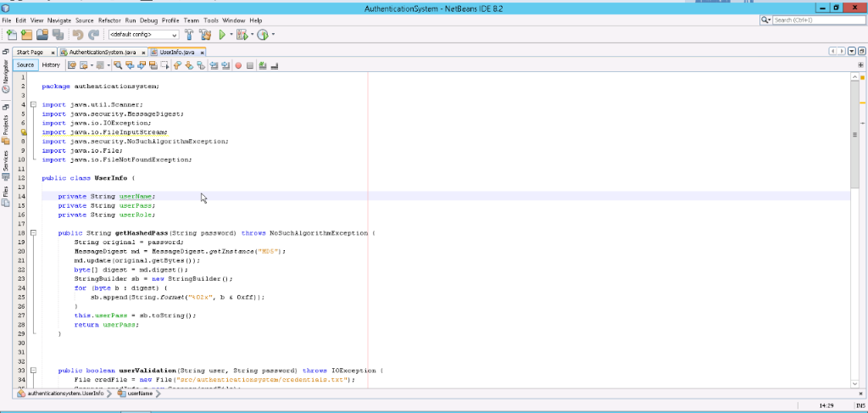Click the Uncomment lines icon
Screen dimensions: 868x413
coord(274,65)
